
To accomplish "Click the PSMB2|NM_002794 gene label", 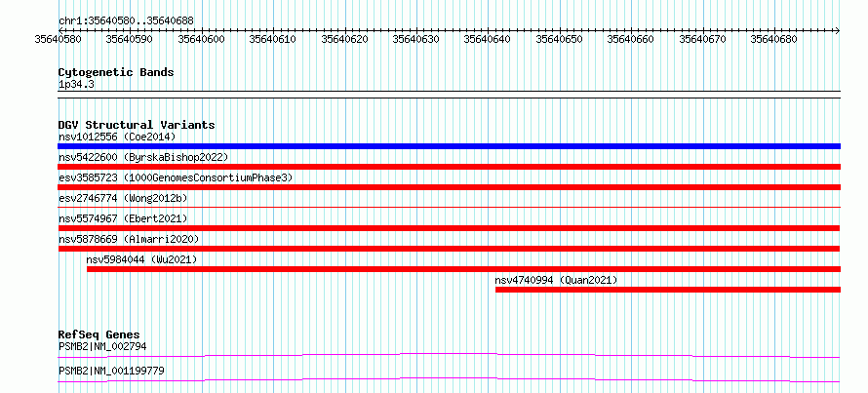I will [102, 346].
